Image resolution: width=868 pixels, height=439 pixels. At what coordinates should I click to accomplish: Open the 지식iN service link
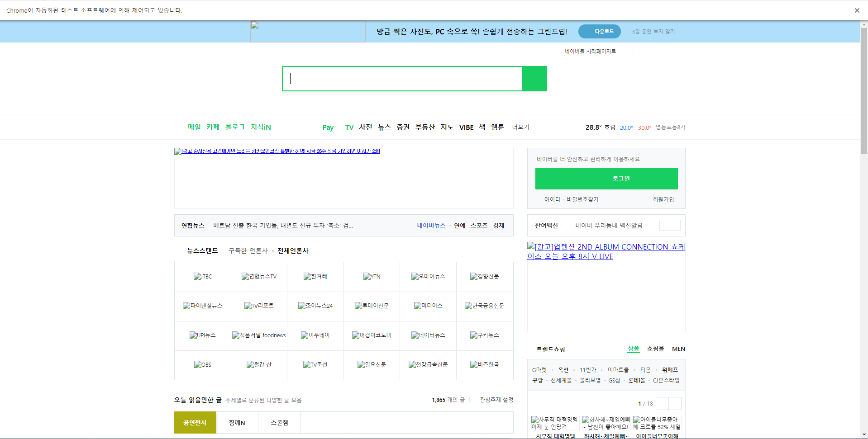point(261,127)
